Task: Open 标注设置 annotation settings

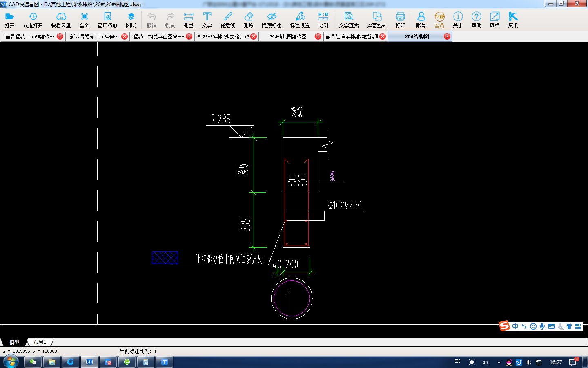Action: click(x=300, y=20)
